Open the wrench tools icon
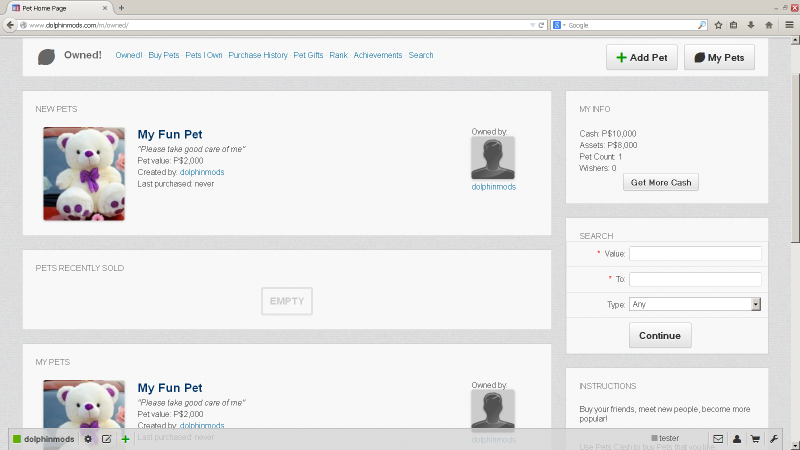This screenshot has width=800, height=450. pyautogui.click(x=774, y=439)
